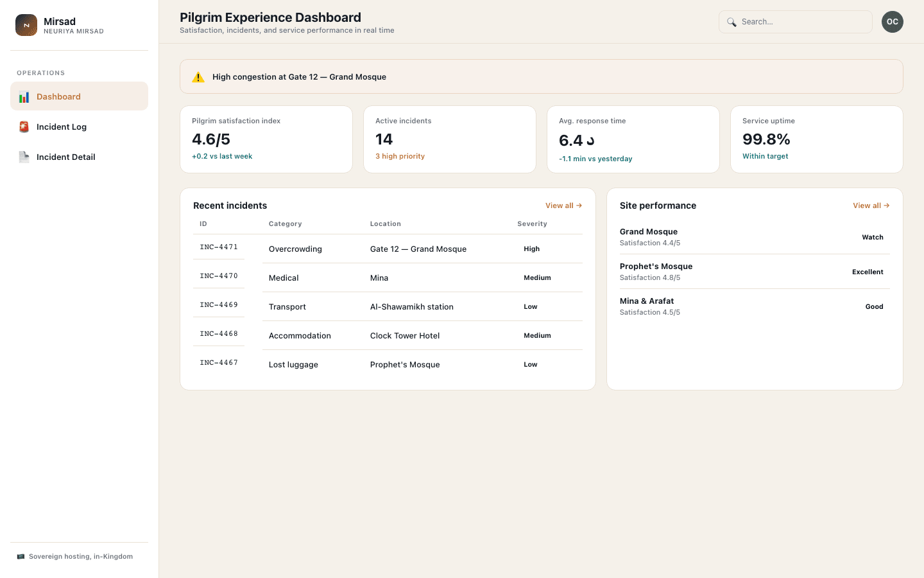Click the Category column header

(x=286, y=224)
